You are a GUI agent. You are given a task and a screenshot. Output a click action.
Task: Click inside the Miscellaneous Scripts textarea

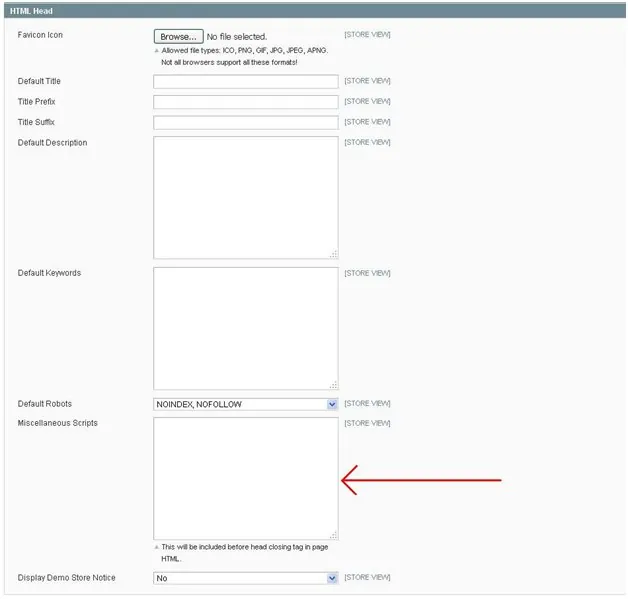click(x=246, y=478)
